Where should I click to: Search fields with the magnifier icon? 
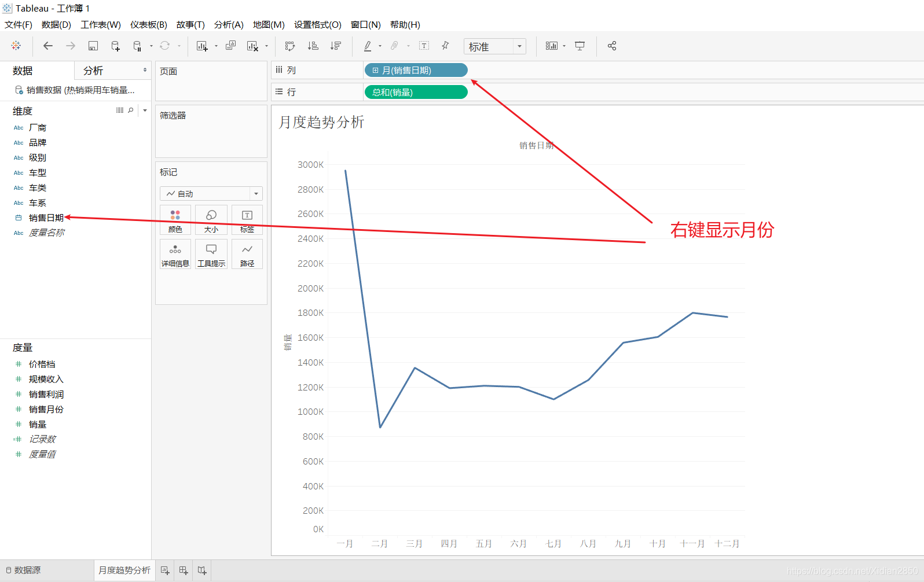pos(131,110)
